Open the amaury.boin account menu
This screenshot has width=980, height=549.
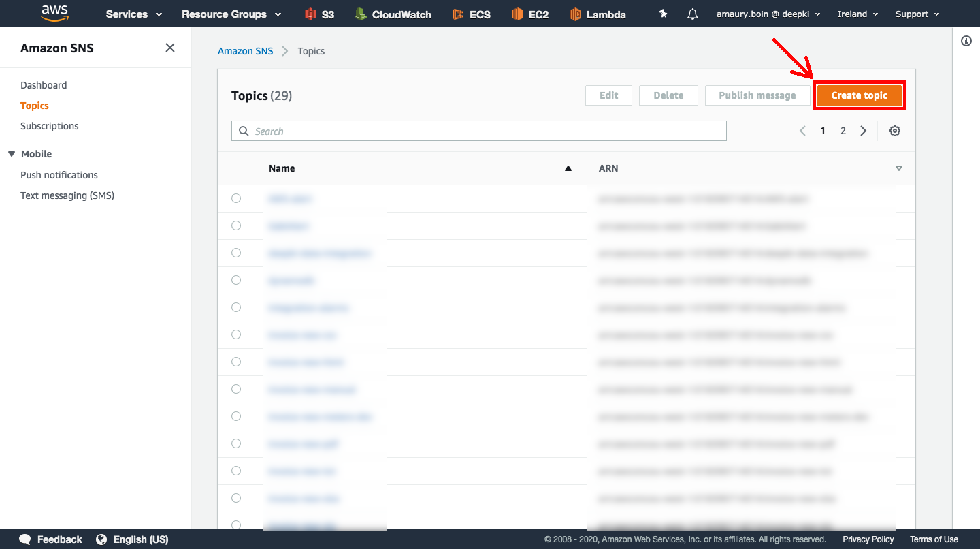[768, 14]
